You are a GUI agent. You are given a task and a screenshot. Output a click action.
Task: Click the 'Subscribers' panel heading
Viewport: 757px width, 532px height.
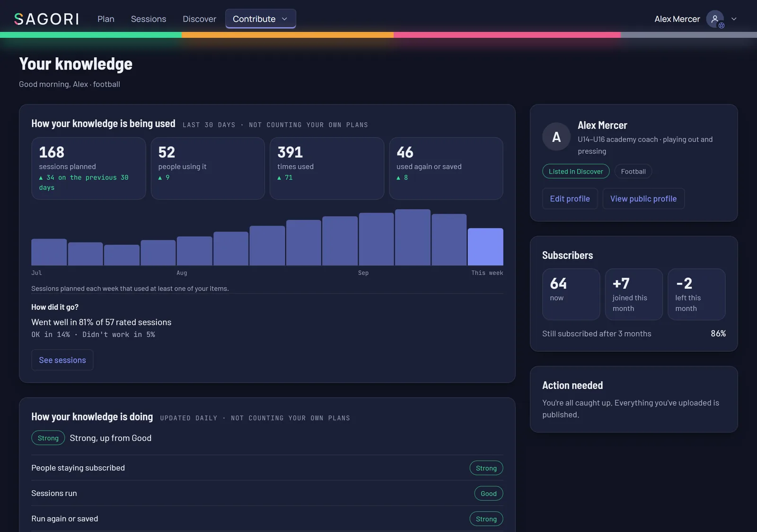tap(567, 255)
